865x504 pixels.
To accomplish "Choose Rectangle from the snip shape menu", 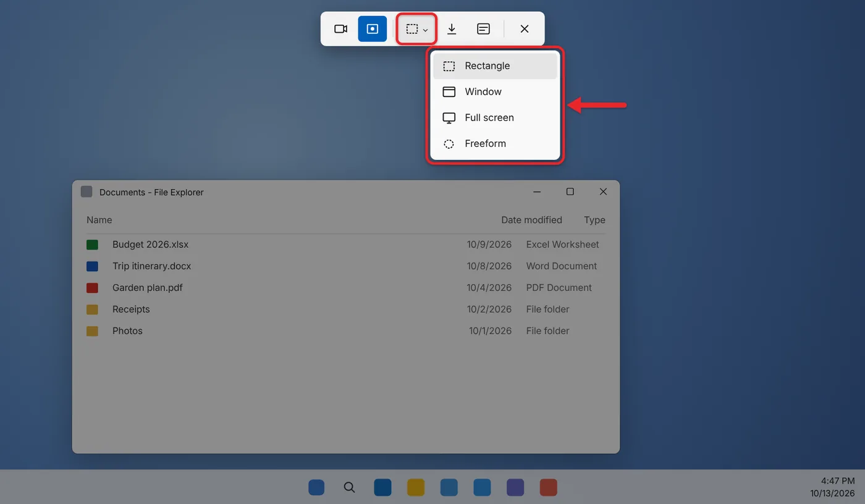I will [495, 66].
